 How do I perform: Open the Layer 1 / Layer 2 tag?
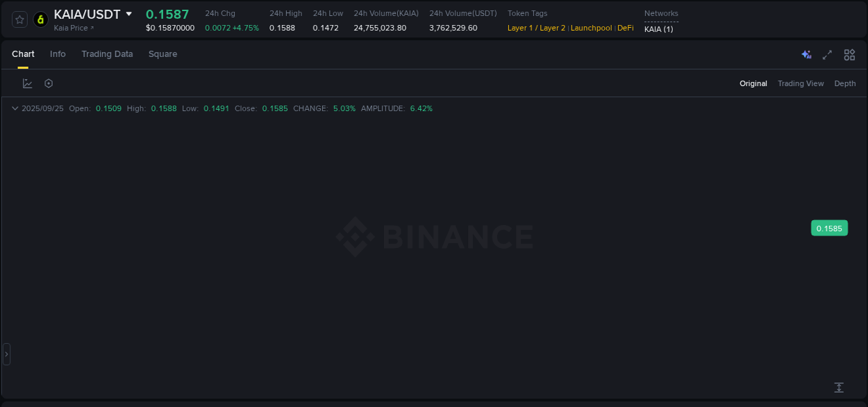[535, 28]
